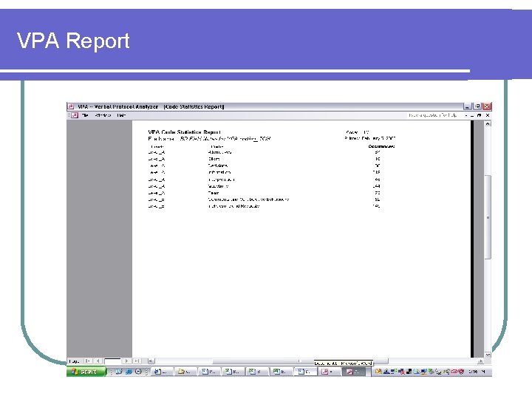Open the File menu
This screenshot has width=532, height=399.
click(x=85, y=115)
